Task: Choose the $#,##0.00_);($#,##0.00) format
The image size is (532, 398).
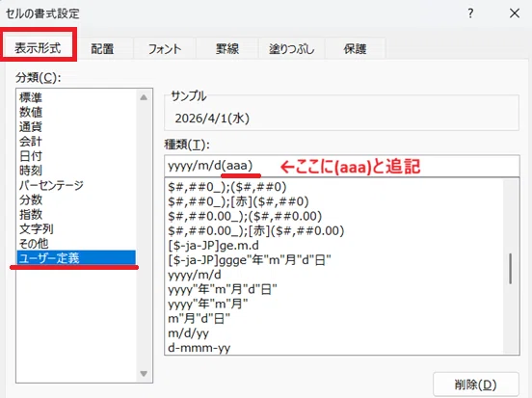Action: 334,216
